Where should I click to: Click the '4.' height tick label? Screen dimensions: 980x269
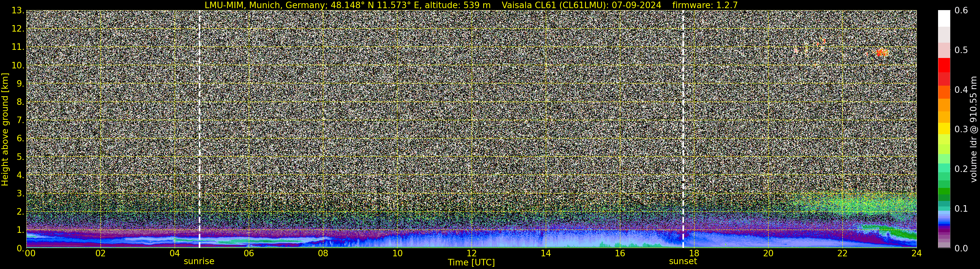(20, 175)
